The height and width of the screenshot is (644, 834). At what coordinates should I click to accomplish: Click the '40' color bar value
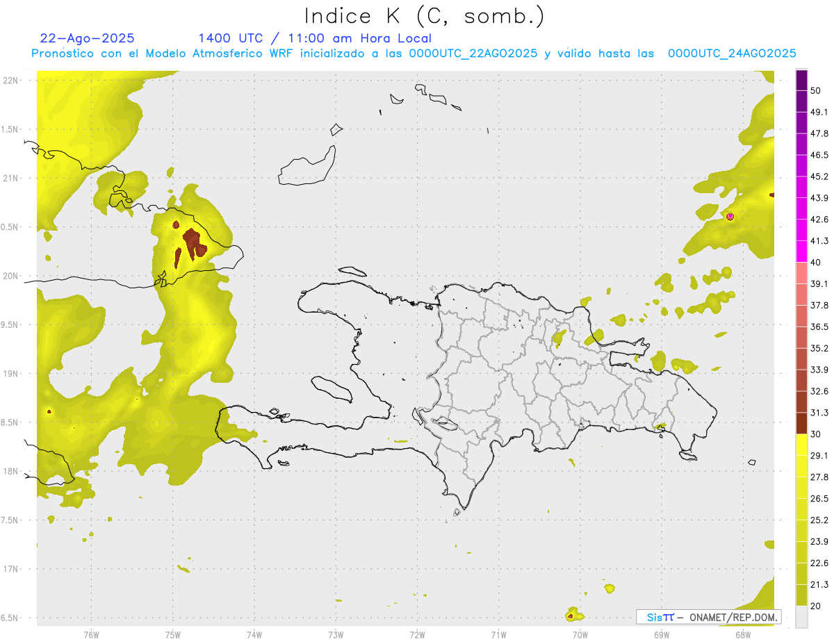coord(817,263)
